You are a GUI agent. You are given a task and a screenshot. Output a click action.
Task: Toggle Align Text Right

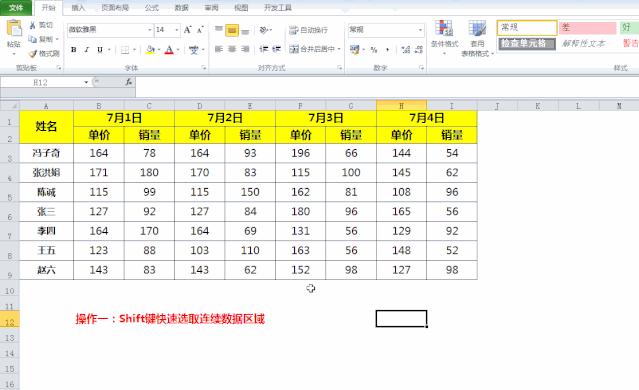click(x=245, y=49)
